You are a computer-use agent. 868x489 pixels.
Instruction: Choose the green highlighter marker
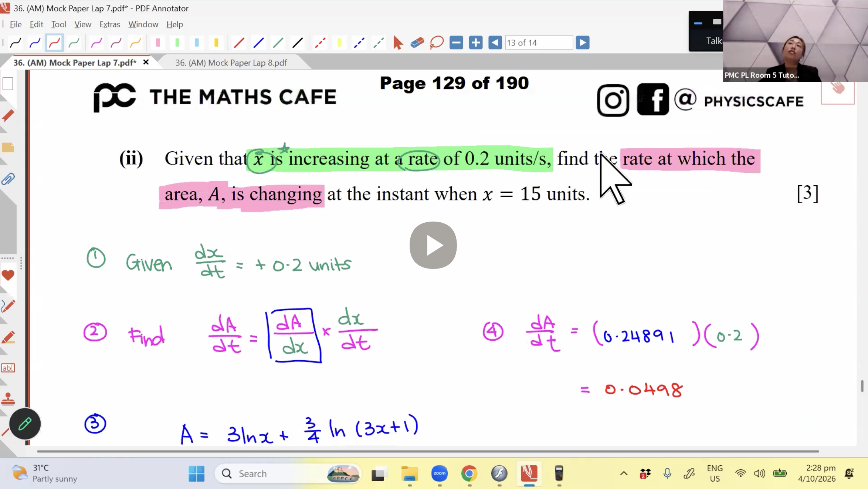coord(177,43)
